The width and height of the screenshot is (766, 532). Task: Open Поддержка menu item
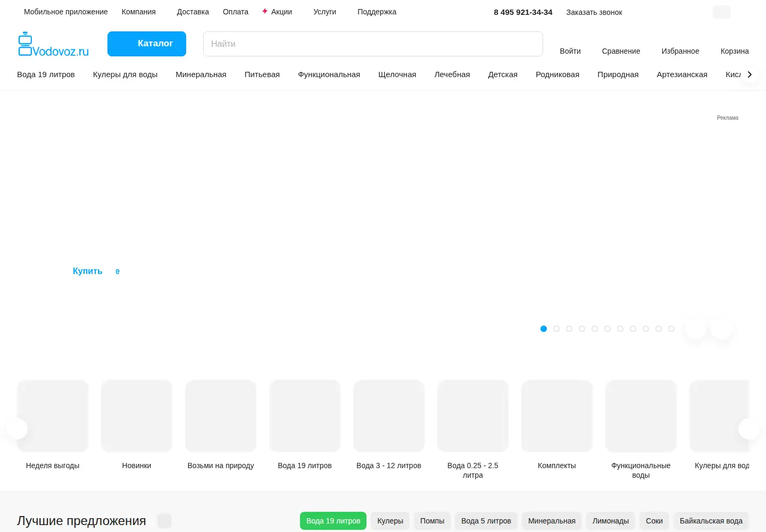click(x=377, y=12)
